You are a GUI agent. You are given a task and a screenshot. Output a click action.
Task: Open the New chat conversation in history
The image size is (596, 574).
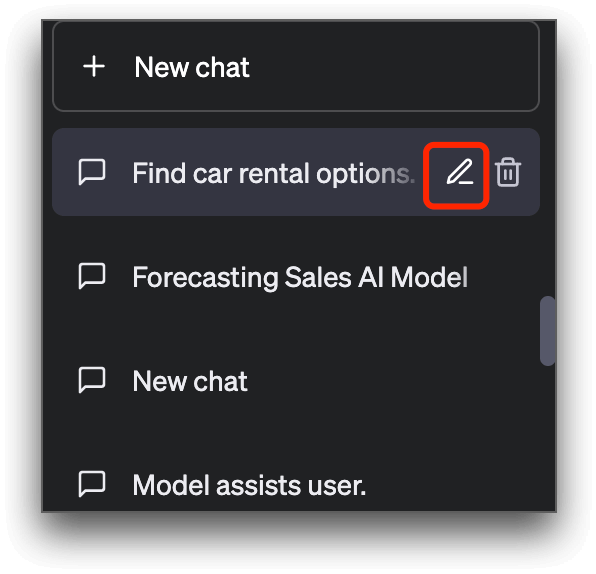(296, 380)
